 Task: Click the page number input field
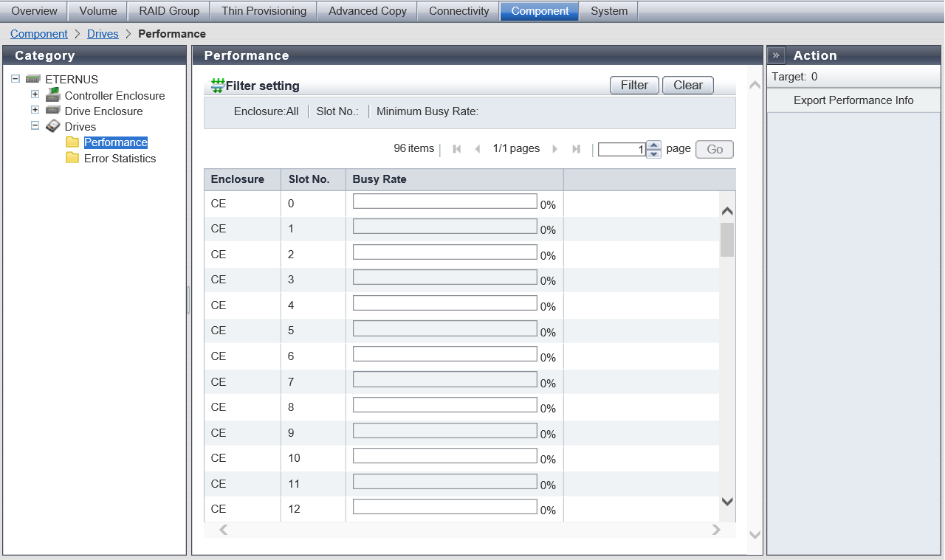click(622, 150)
